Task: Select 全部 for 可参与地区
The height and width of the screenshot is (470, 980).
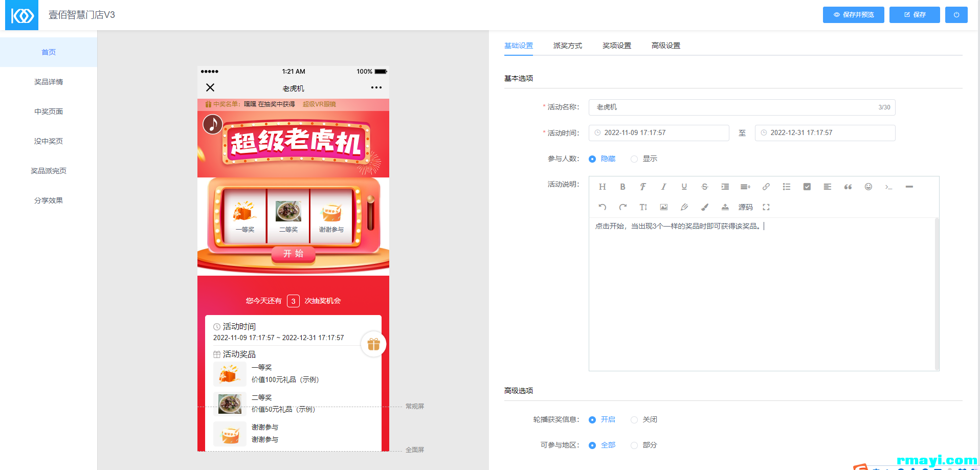Action: pyautogui.click(x=602, y=445)
